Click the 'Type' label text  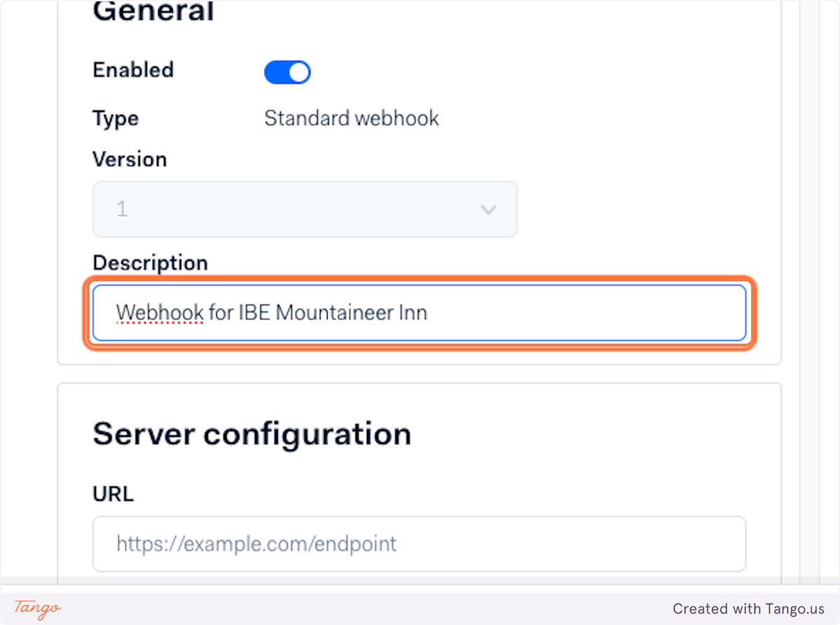point(115,118)
